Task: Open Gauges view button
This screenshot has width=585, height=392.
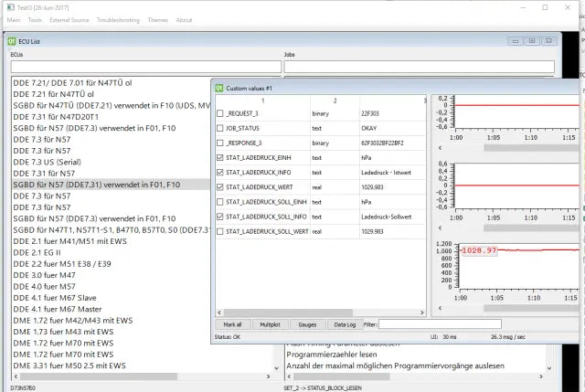Action: pos(306,323)
